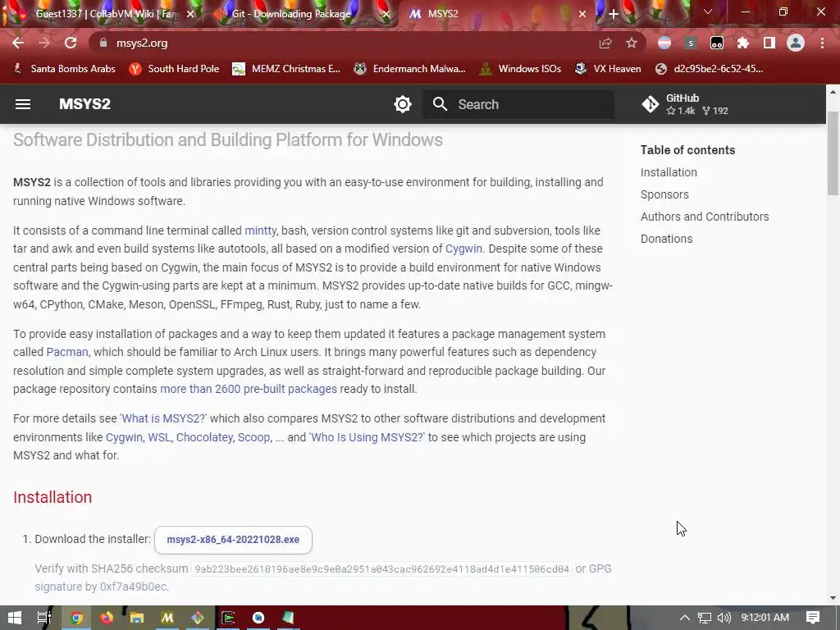Jump to Sponsors in table of contents

[664, 194]
